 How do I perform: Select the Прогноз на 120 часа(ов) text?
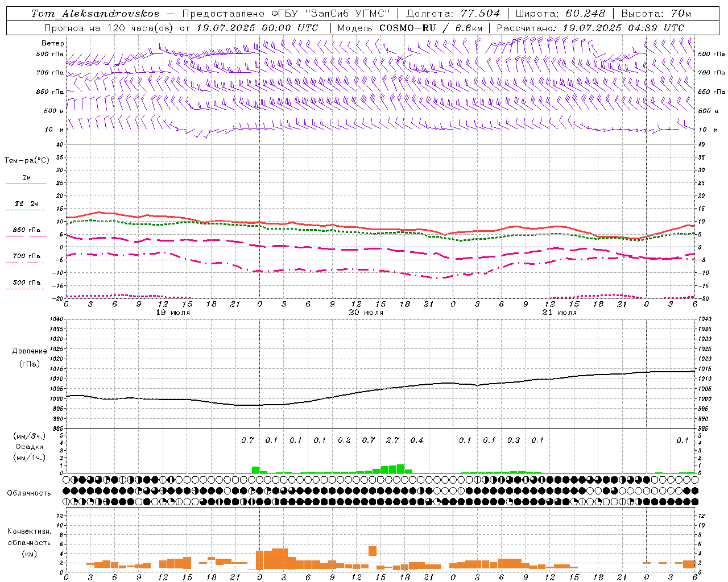[110, 27]
